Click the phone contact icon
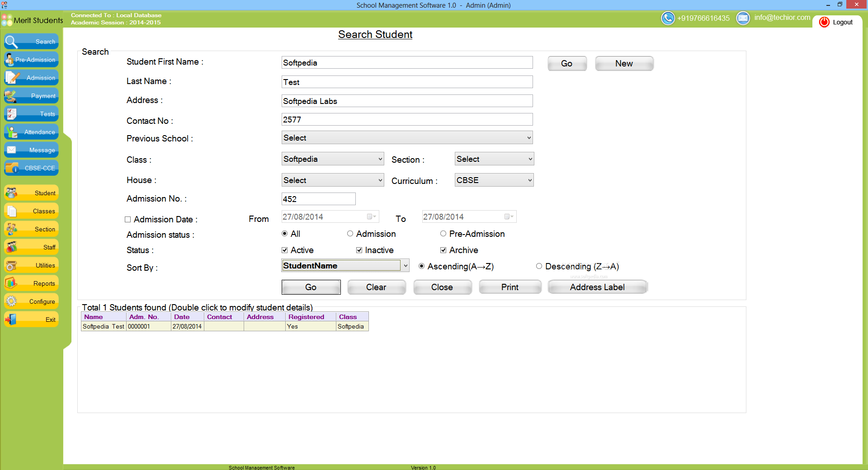Image resolution: width=868 pixels, height=470 pixels. click(x=668, y=18)
